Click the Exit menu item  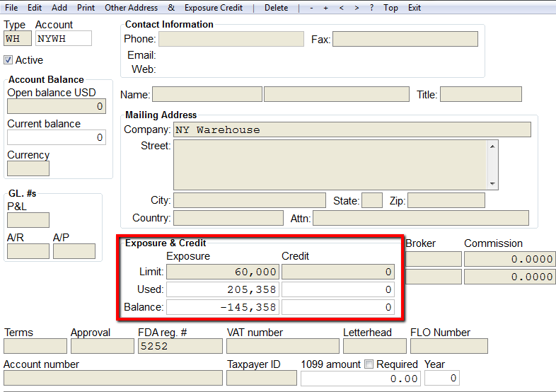414,8
